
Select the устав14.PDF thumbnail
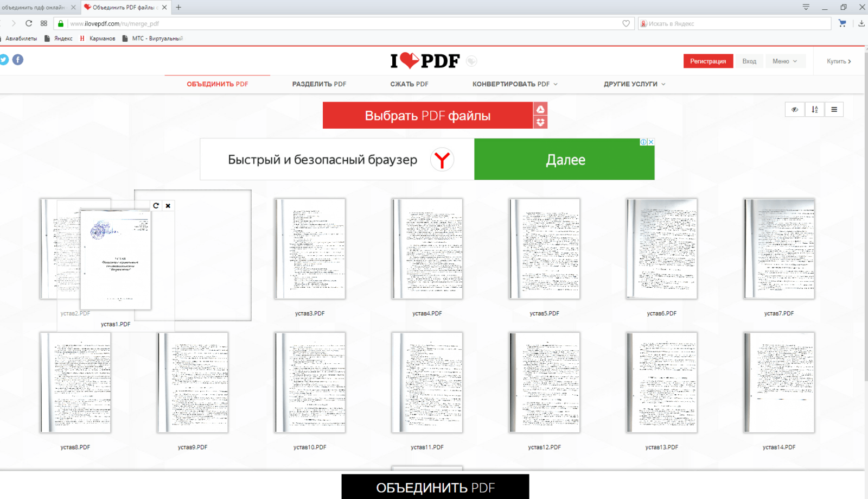pyautogui.click(x=778, y=383)
